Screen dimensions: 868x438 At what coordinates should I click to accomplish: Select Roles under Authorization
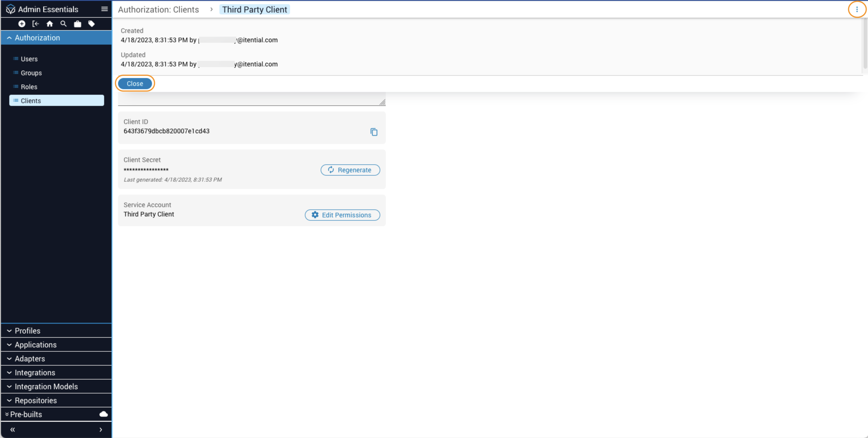click(x=29, y=87)
